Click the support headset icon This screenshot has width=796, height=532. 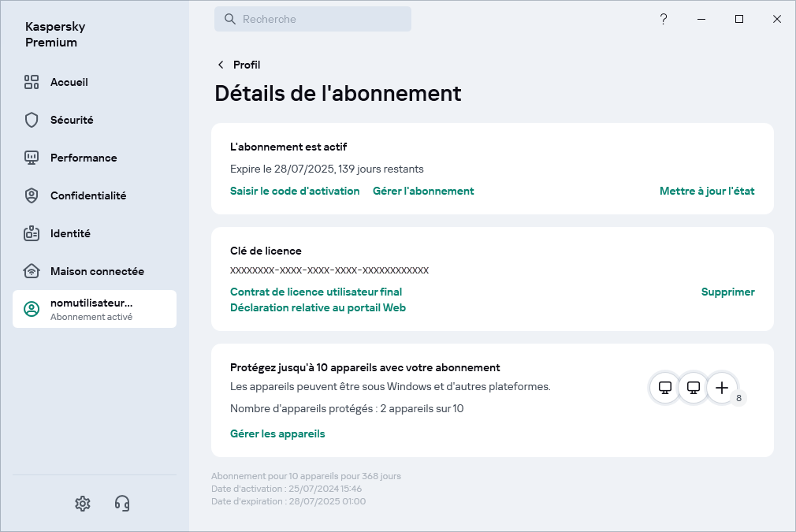[122, 503]
